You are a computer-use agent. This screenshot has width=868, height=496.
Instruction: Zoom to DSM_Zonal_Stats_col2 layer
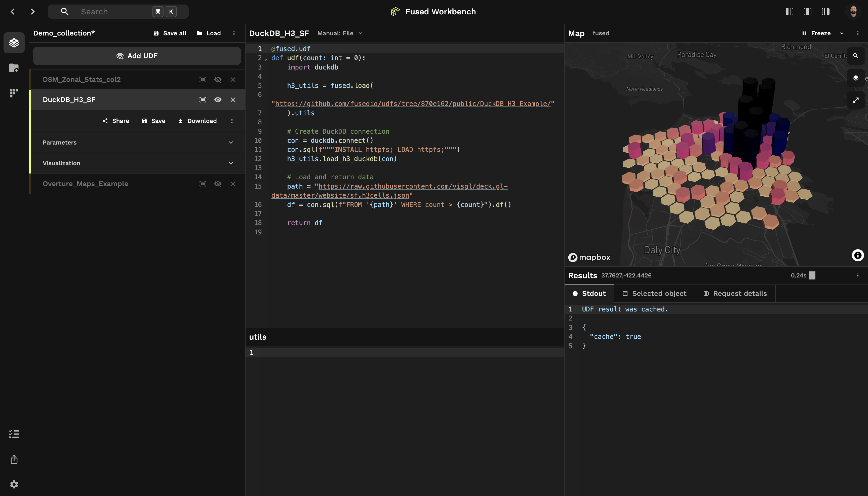pos(203,79)
